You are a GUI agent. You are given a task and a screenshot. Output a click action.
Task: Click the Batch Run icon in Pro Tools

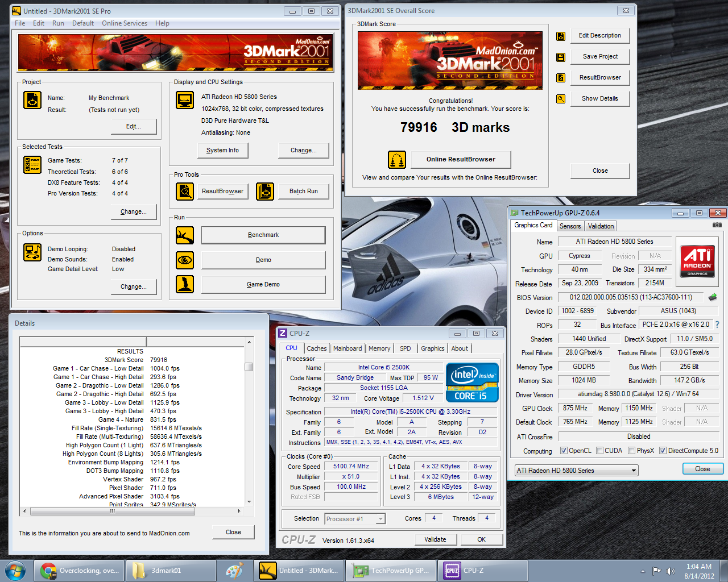click(265, 192)
